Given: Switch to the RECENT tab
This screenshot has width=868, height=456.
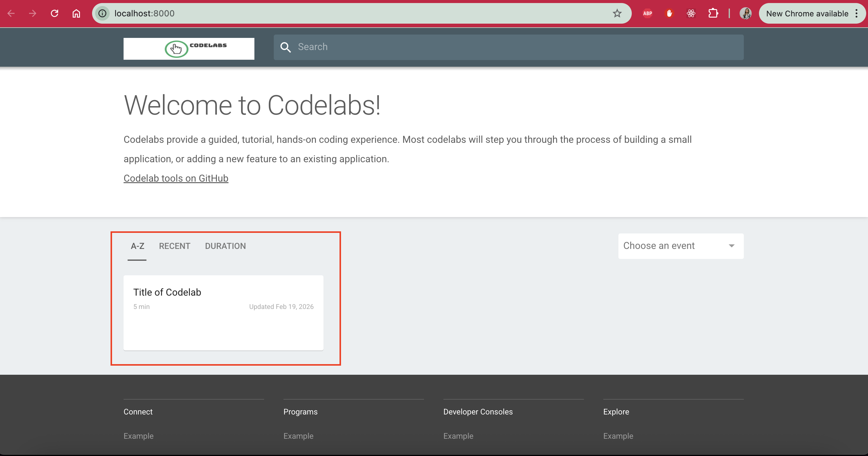Looking at the screenshot, I should [x=174, y=246].
